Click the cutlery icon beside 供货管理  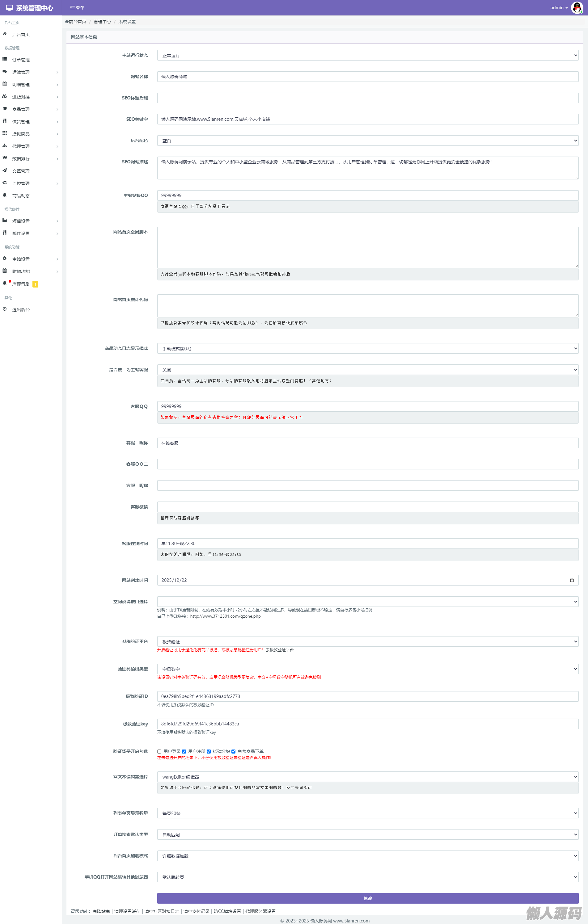pyautogui.click(x=5, y=121)
